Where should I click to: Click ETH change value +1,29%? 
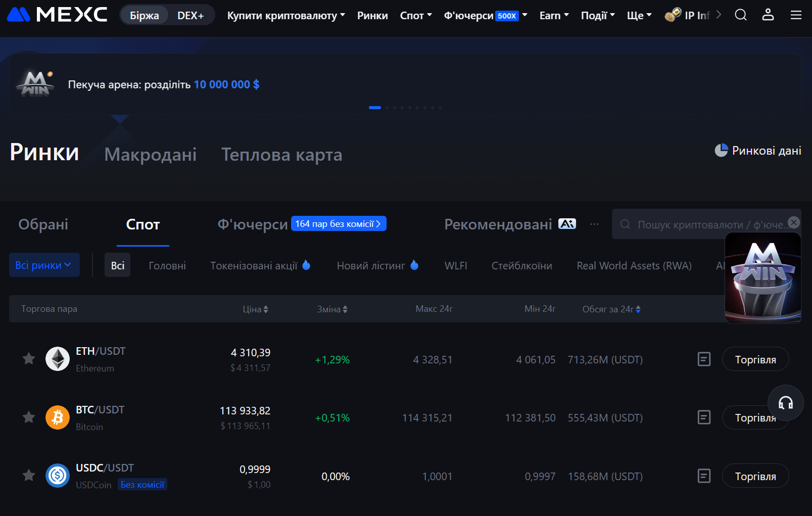332,359
